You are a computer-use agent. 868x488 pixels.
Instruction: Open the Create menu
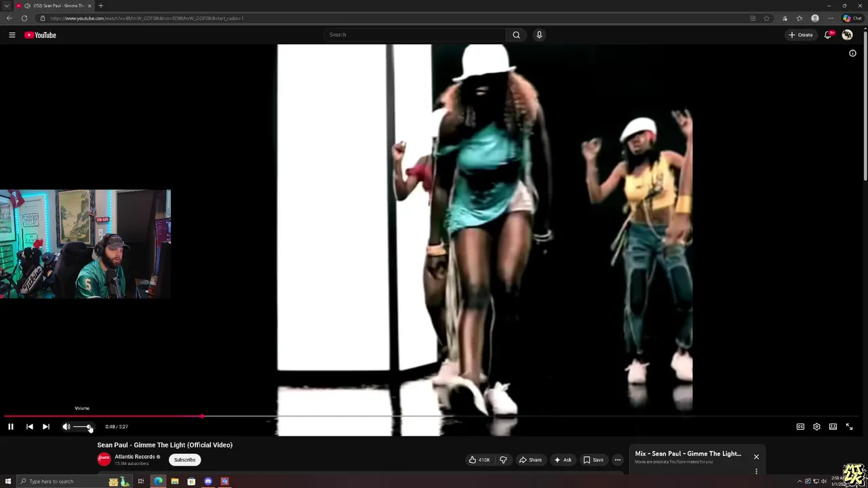click(x=801, y=35)
